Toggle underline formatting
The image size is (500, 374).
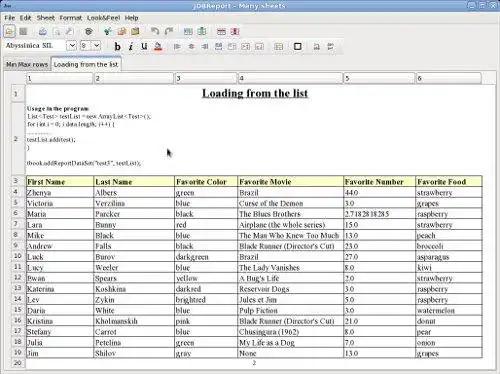coord(144,46)
